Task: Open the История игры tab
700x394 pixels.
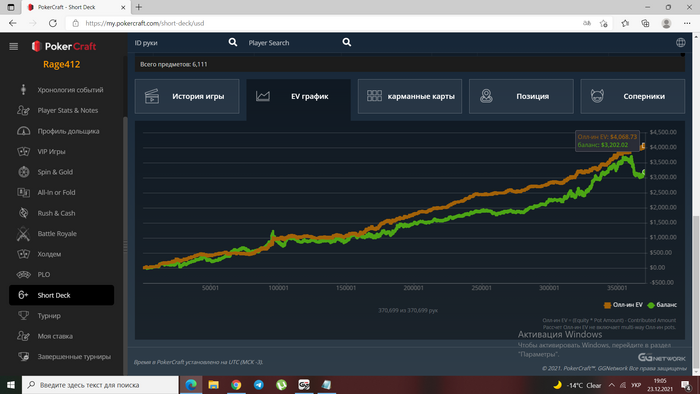Action: coord(187,96)
